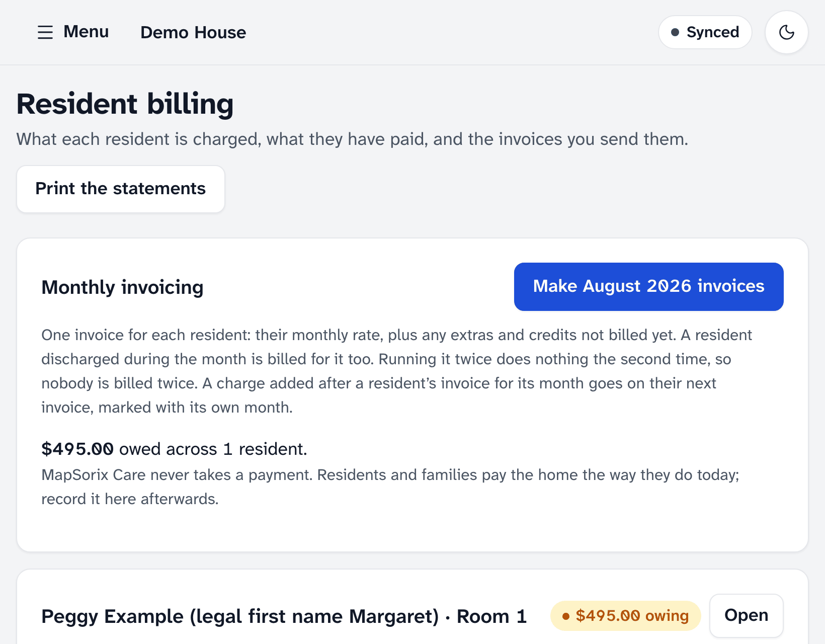The height and width of the screenshot is (644, 825).
Task: Click the Monthly invoicing heading
Action: click(x=122, y=287)
